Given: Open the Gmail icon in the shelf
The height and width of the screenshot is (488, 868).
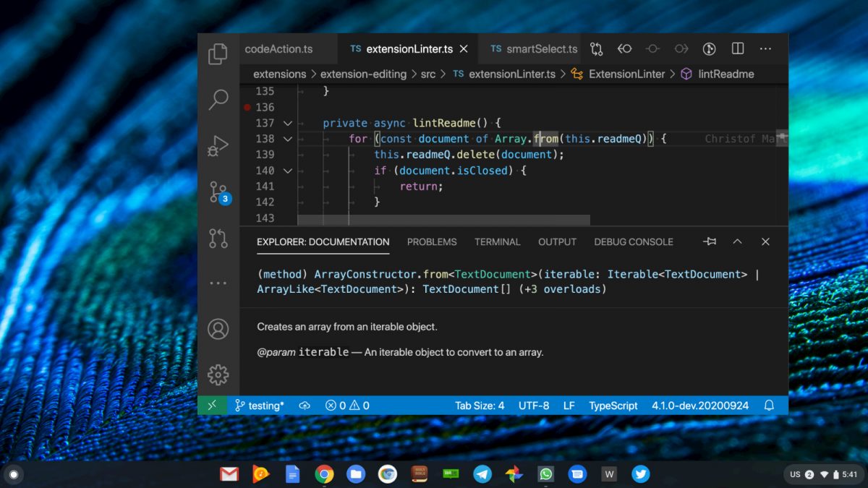Looking at the screenshot, I should [x=229, y=474].
